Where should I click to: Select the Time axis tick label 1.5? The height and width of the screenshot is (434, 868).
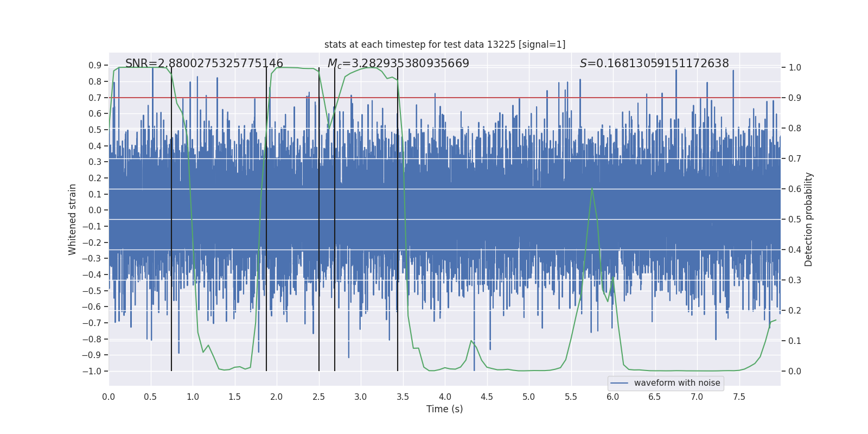[234, 397]
